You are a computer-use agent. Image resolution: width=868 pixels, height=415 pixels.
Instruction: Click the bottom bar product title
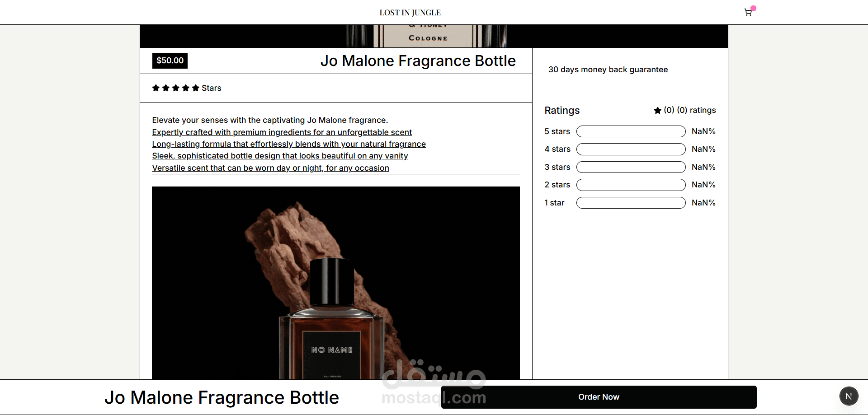[x=222, y=397]
